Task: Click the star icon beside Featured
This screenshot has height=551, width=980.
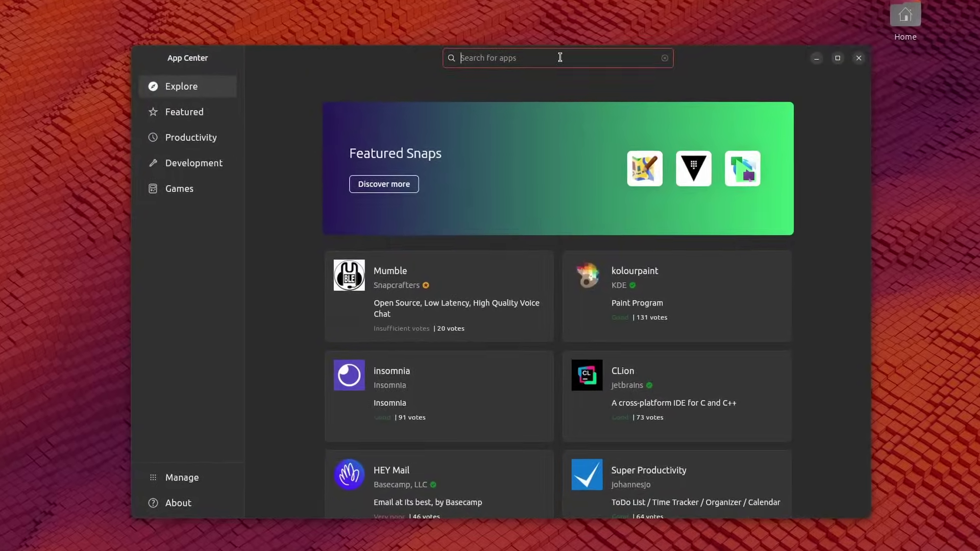Action: (153, 112)
